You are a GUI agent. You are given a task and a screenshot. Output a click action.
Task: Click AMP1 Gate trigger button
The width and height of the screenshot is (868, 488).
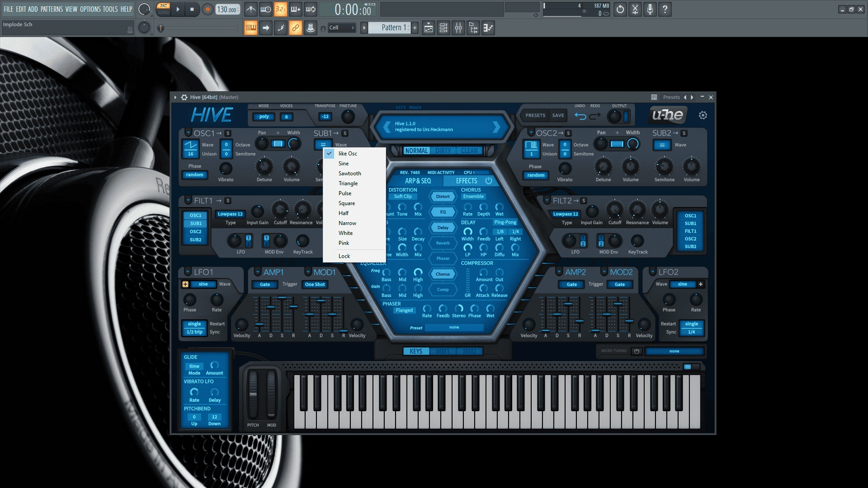(x=265, y=285)
